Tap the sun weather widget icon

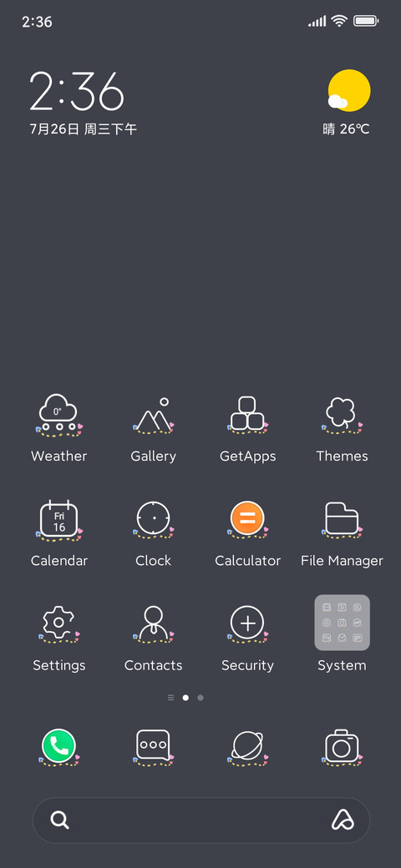click(x=348, y=91)
